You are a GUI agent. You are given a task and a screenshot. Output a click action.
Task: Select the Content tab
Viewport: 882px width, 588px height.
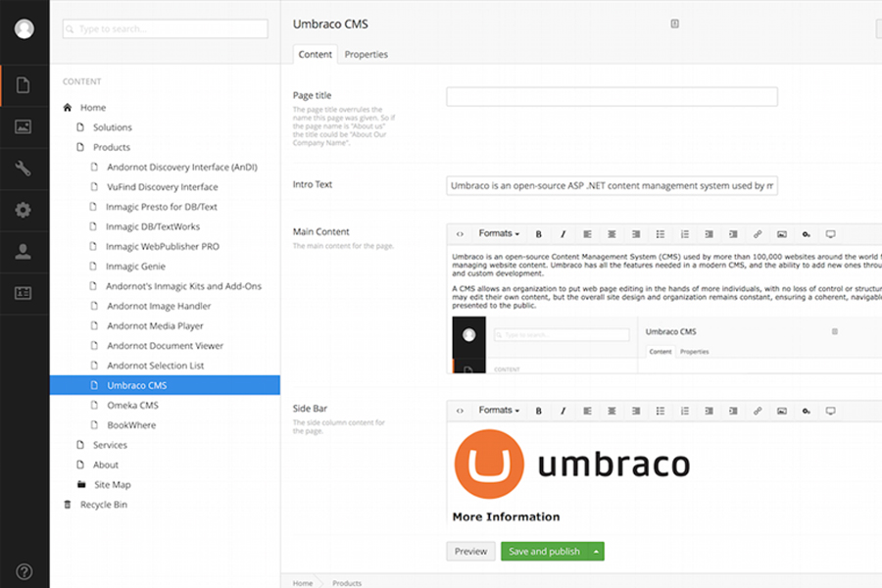[315, 54]
